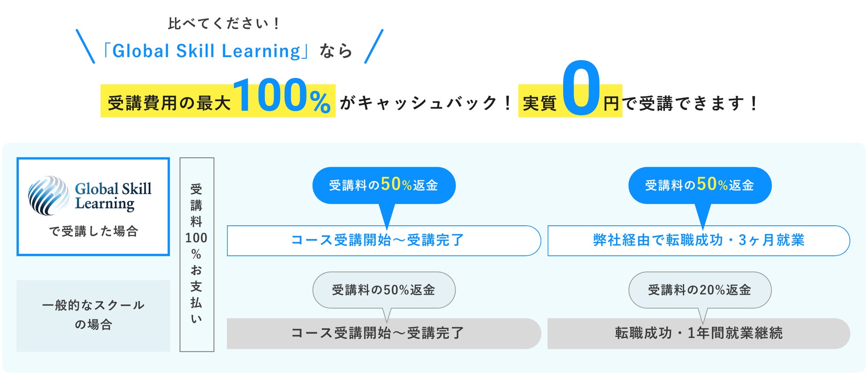Image resolution: width=868 pixels, height=375 pixels.
Task: Click the Global Skill Learning globe logo
Action: [x=49, y=195]
